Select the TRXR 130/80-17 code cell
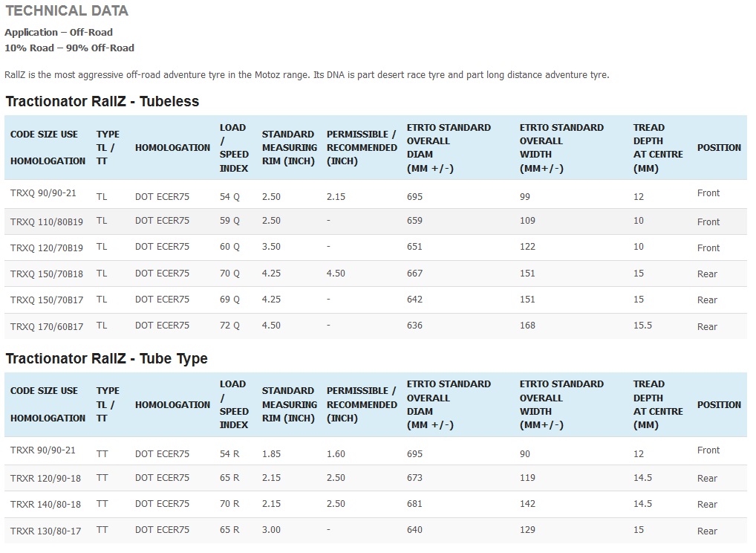 46,531
